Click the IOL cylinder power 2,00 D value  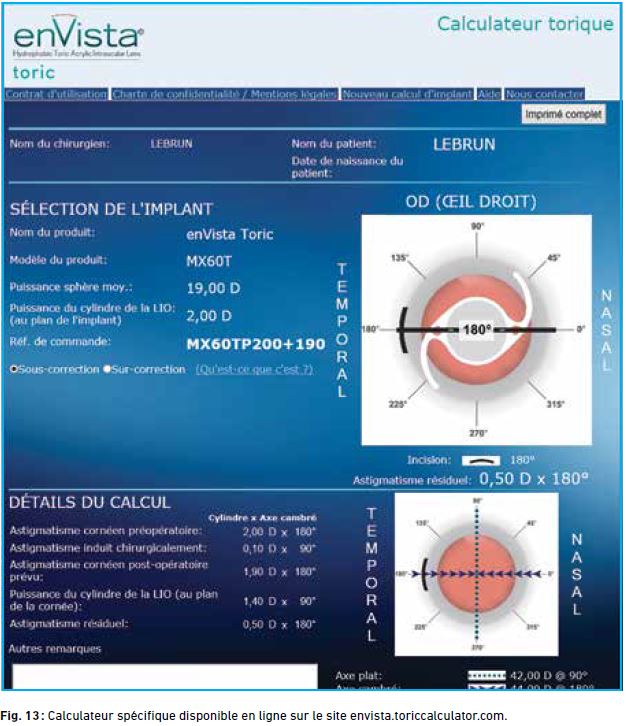pos(209,316)
